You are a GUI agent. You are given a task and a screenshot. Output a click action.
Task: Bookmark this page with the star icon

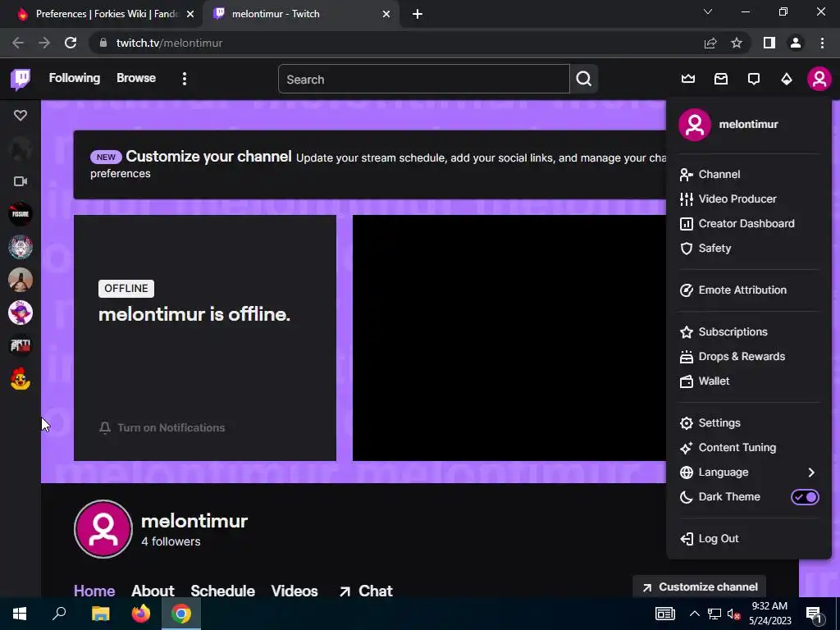point(737,43)
